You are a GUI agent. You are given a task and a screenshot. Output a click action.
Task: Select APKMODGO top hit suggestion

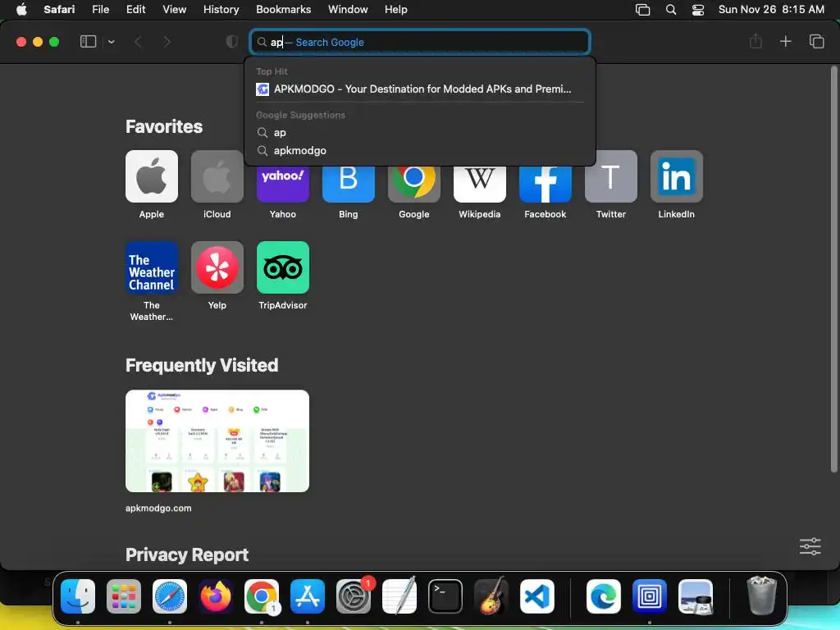[420, 89]
